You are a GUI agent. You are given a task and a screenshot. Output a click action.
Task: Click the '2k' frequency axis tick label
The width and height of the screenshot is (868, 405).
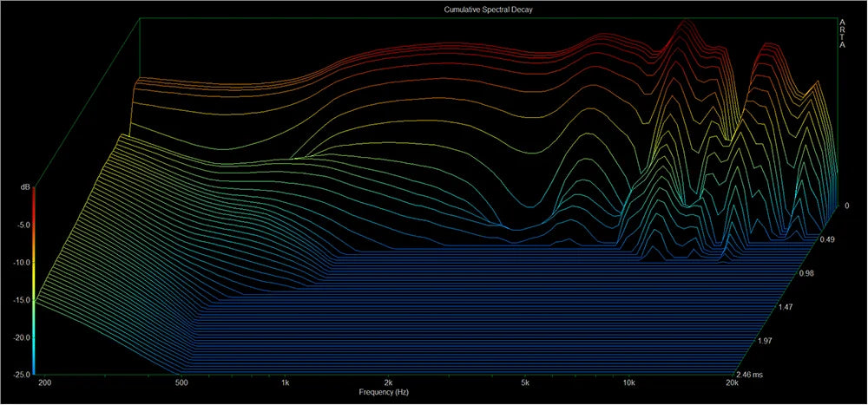[389, 382]
